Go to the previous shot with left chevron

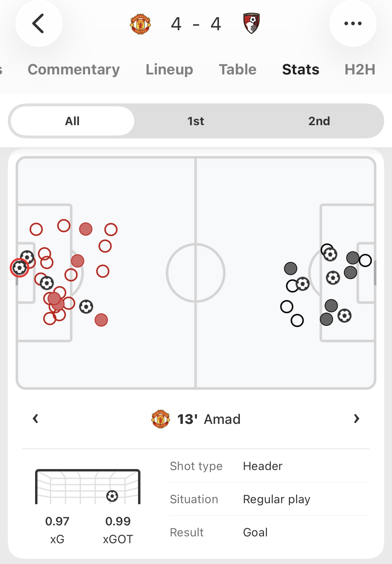click(x=36, y=419)
